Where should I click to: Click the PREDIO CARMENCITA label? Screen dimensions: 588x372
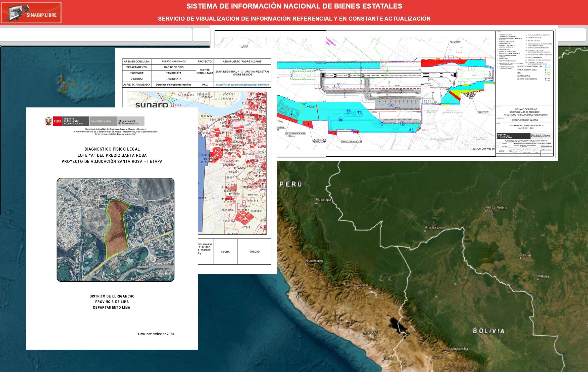(x=351, y=141)
